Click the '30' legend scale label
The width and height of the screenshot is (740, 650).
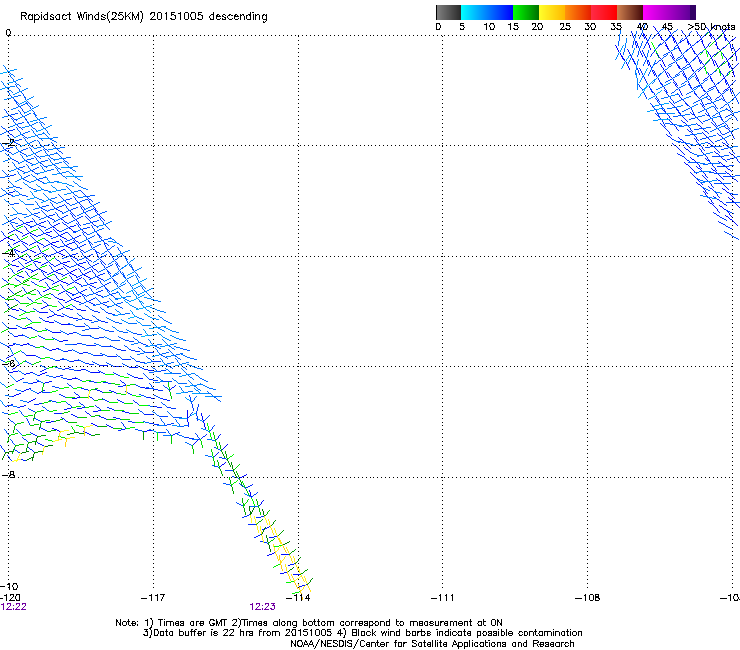pyautogui.click(x=590, y=27)
